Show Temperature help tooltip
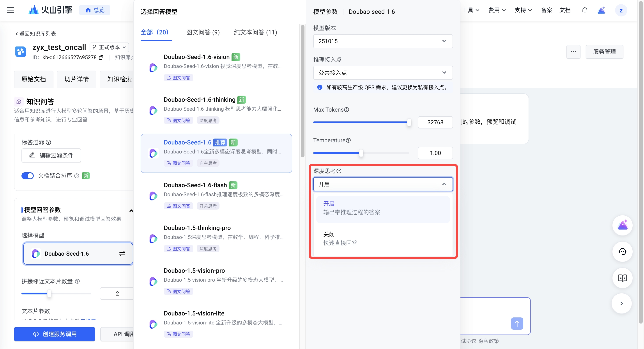This screenshot has height=349, width=644. click(x=348, y=141)
